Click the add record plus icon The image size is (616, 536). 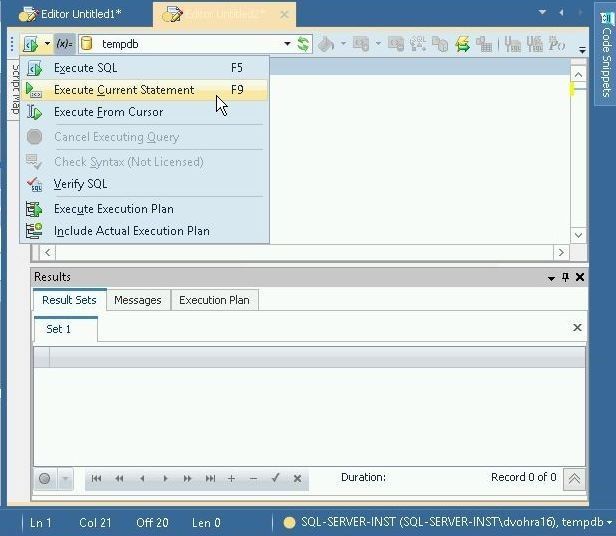[231, 478]
